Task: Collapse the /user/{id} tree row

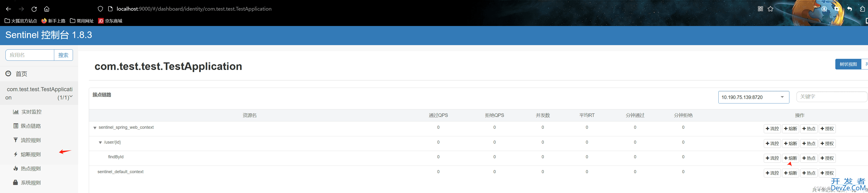Action: coord(100,142)
